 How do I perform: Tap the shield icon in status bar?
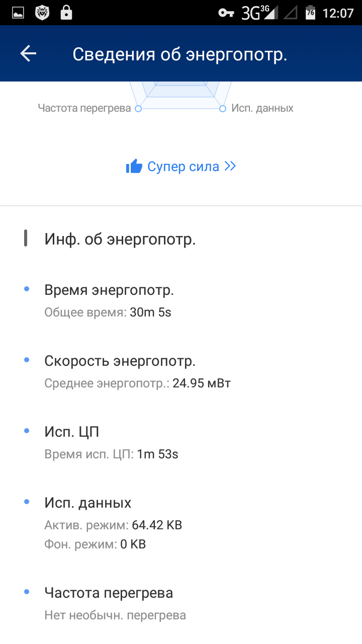[x=42, y=13]
